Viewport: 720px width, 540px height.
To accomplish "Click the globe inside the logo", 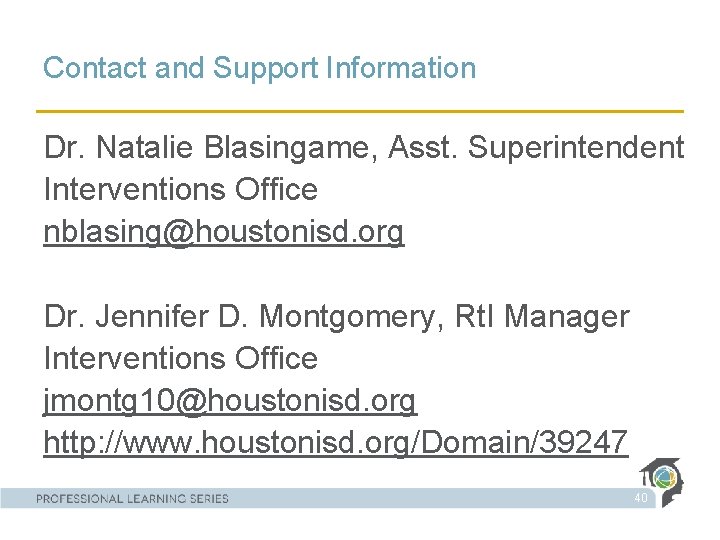I will (664, 478).
